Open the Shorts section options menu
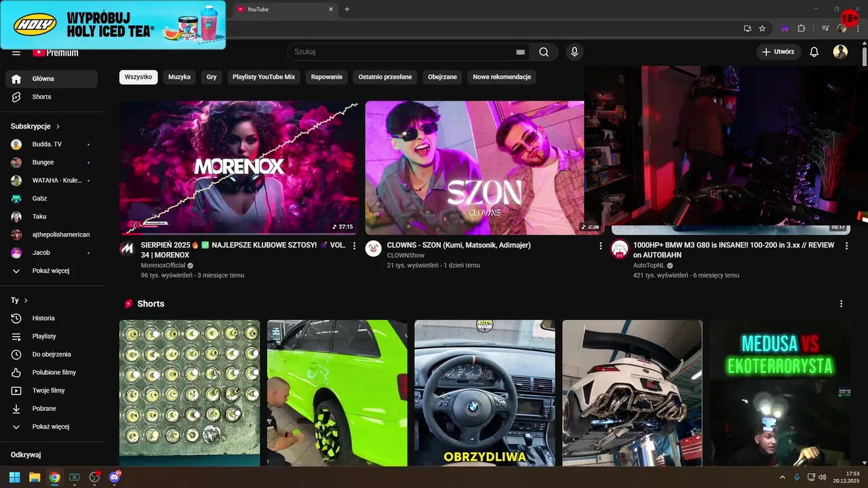 click(842, 304)
